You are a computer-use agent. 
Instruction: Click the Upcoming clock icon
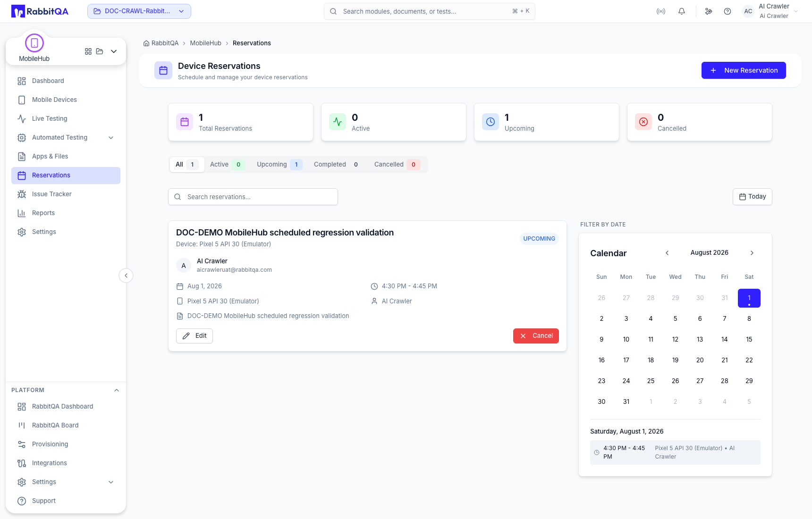[x=491, y=122]
